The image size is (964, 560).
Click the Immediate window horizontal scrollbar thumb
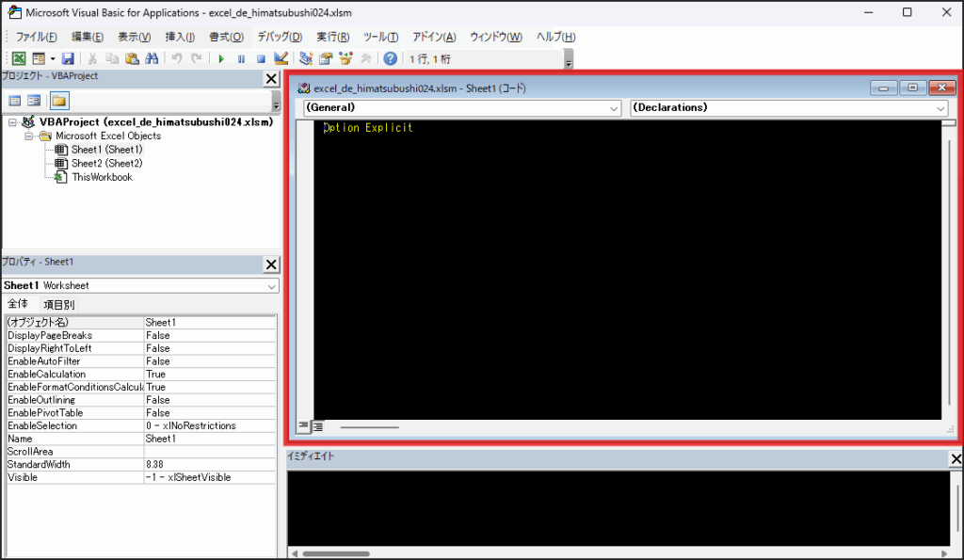[x=336, y=553]
